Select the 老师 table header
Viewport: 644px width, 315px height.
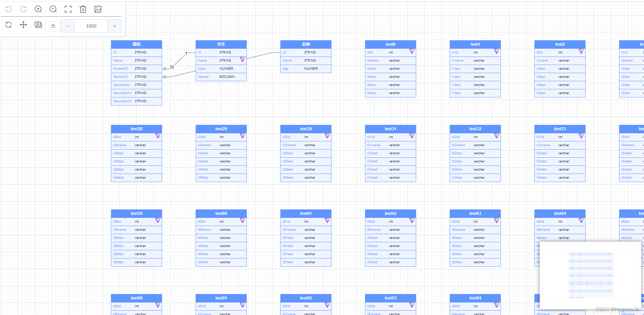click(306, 44)
